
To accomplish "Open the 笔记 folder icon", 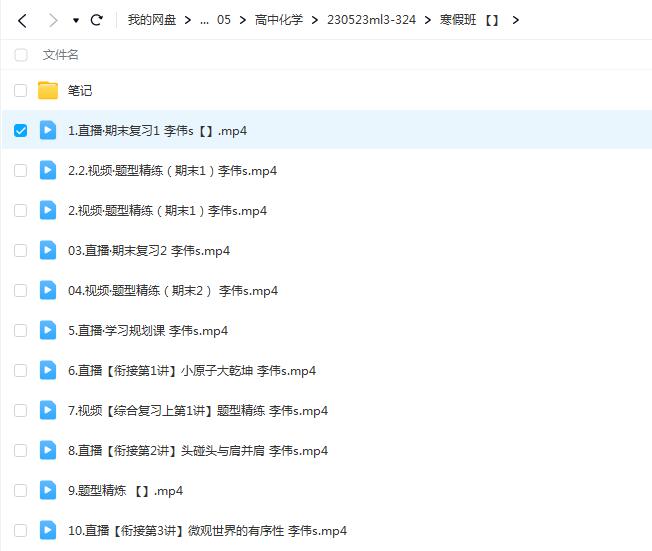I will (48, 90).
